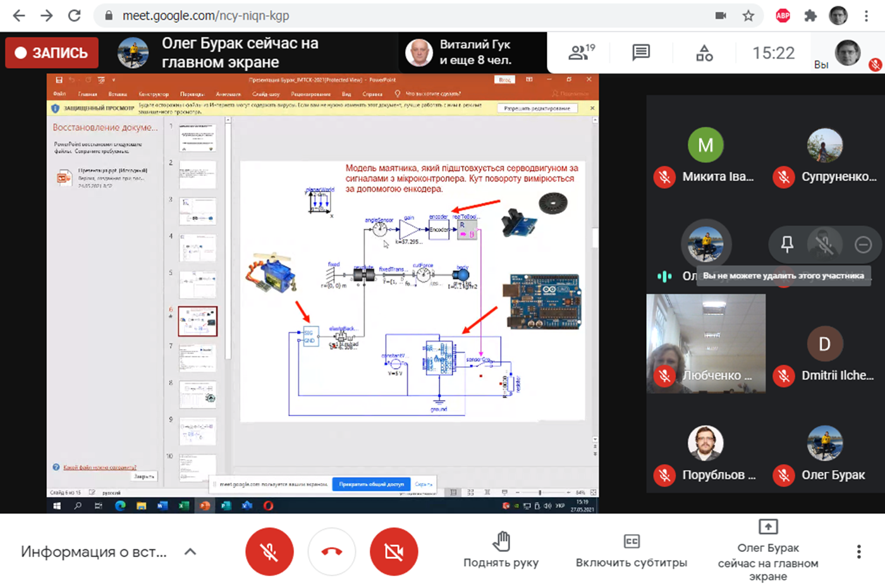Open Chrome profile avatar in toolbar

click(x=838, y=16)
